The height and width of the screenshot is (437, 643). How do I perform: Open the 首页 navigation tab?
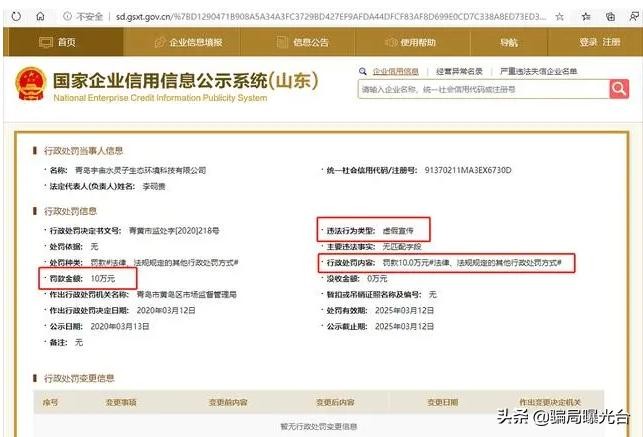click(x=57, y=42)
